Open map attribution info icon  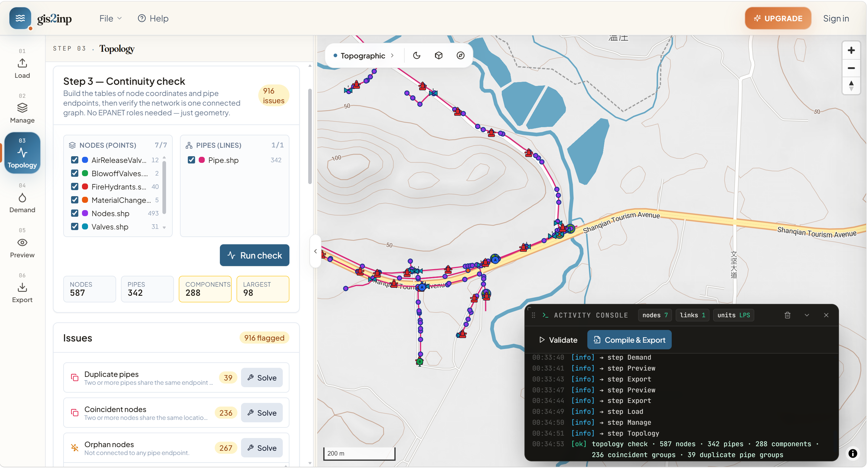point(853,453)
